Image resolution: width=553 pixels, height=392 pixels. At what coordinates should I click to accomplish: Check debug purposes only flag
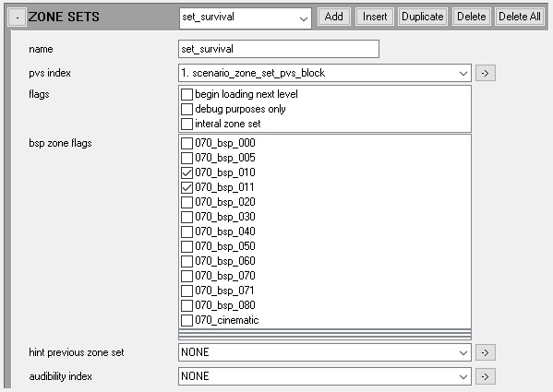[x=186, y=109]
